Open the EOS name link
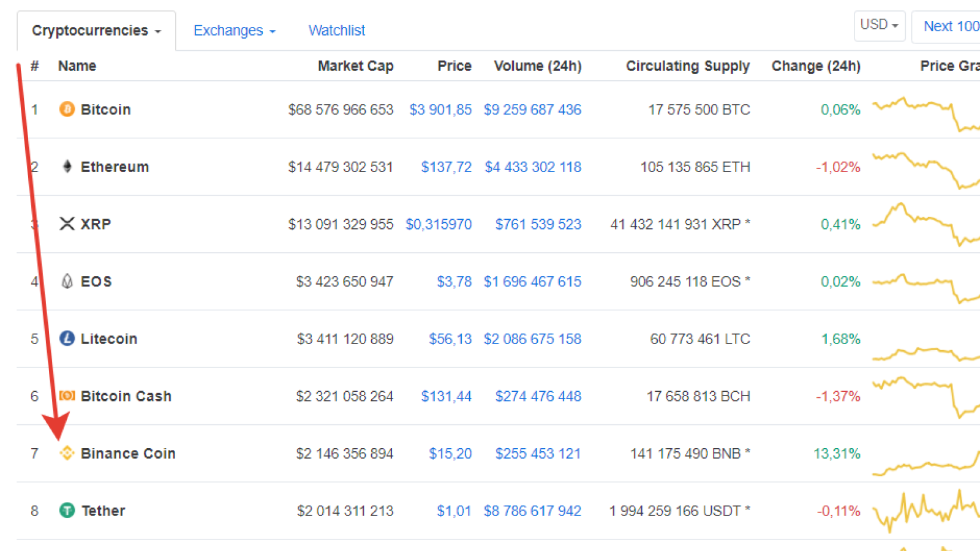This screenshot has height=551, width=980. [x=96, y=282]
